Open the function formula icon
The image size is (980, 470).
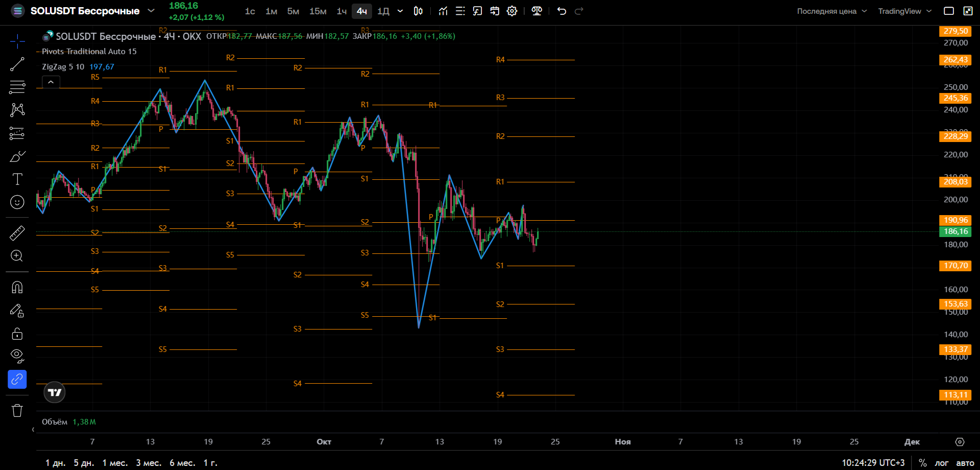pyautogui.click(x=478, y=11)
